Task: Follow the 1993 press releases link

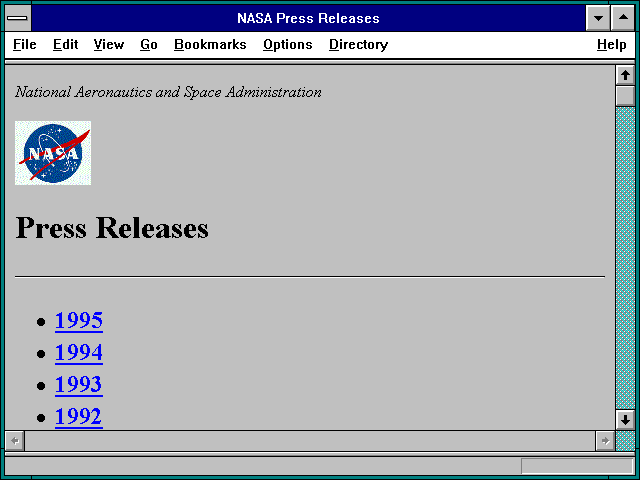Action: [x=79, y=384]
